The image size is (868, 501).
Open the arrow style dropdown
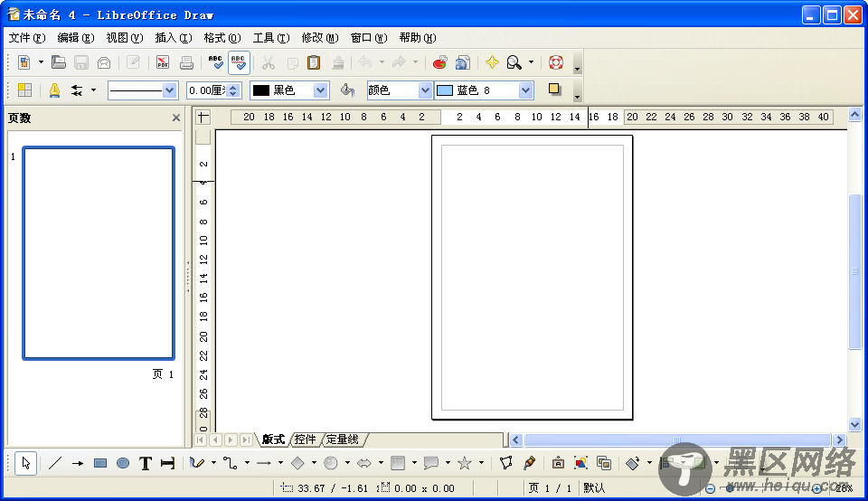tap(93, 90)
